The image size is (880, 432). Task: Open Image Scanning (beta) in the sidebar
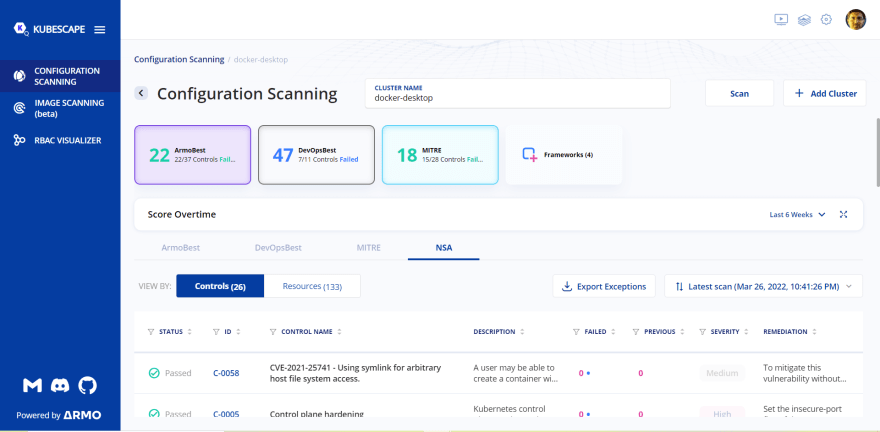(x=60, y=108)
